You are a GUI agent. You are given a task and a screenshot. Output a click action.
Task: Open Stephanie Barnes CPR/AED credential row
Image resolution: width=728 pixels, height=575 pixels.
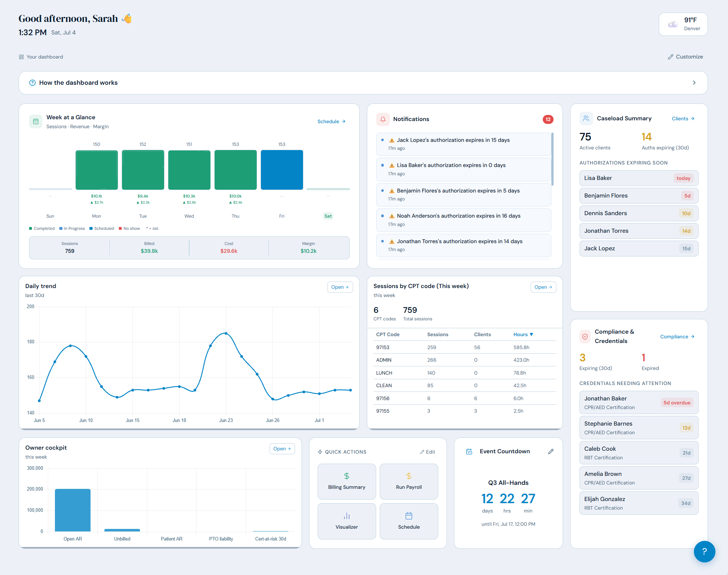click(639, 428)
